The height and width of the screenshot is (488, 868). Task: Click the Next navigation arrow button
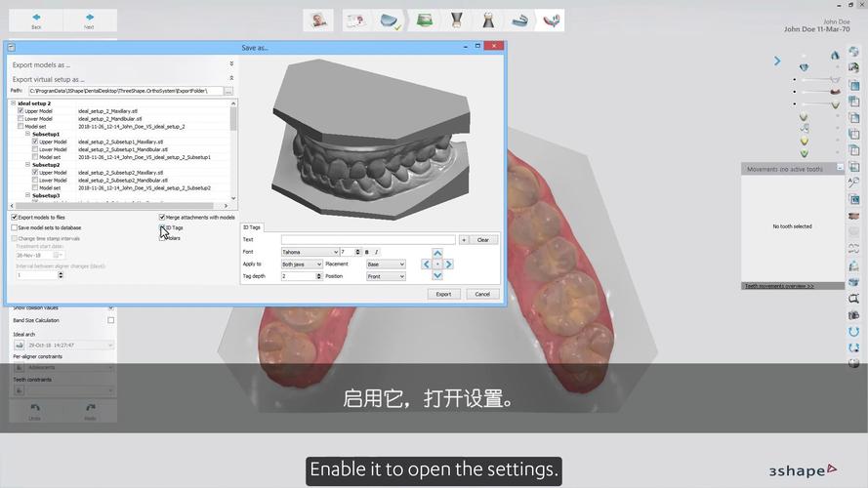(89, 20)
